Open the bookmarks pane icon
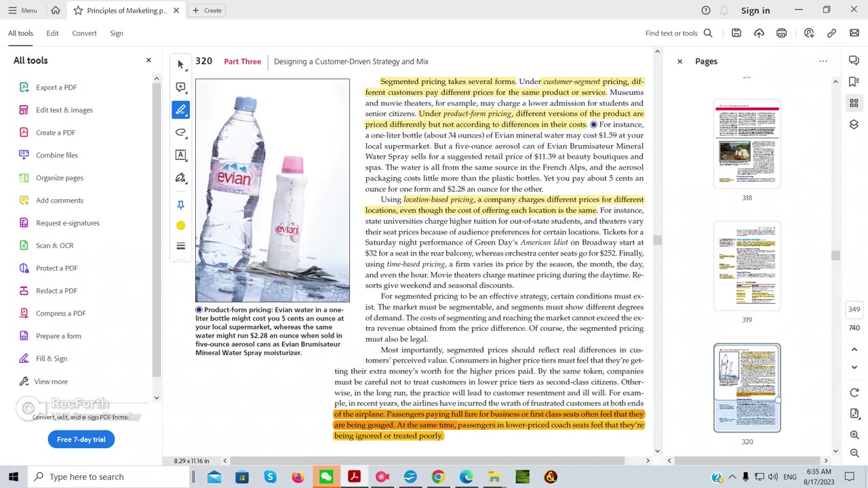The width and height of the screenshot is (868, 488). (854, 82)
